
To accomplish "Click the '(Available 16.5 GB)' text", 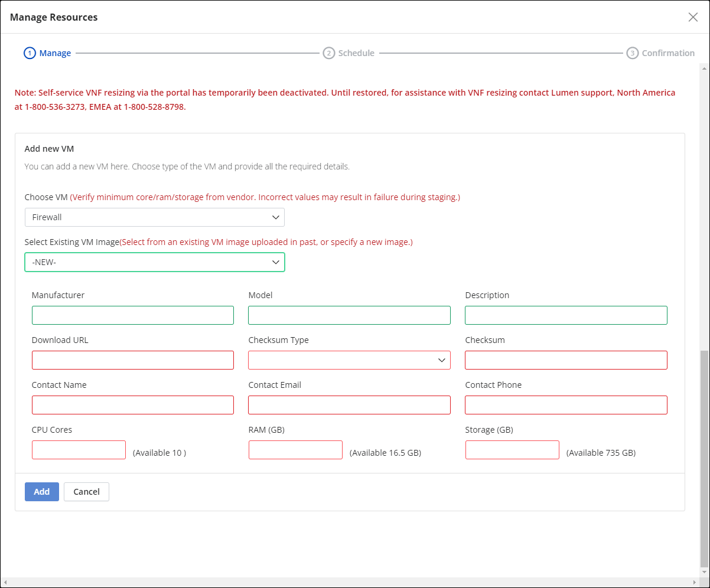I will coord(385,453).
